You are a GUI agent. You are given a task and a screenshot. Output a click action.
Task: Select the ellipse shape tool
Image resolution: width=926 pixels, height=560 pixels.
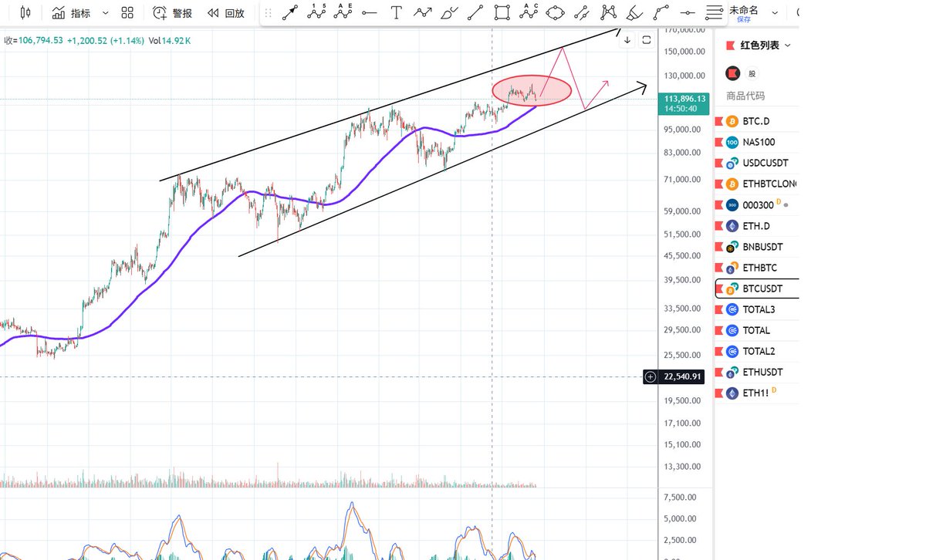(x=555, y=12)
